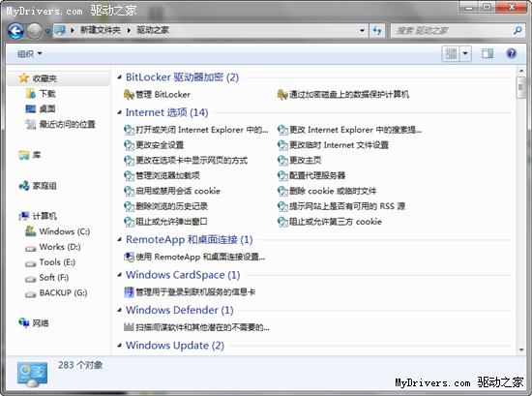This screenshot has width=532, height=396.
Task: Click the icon of 更改 Internet Explorer 中的搜索
Action: click(282, 130)
